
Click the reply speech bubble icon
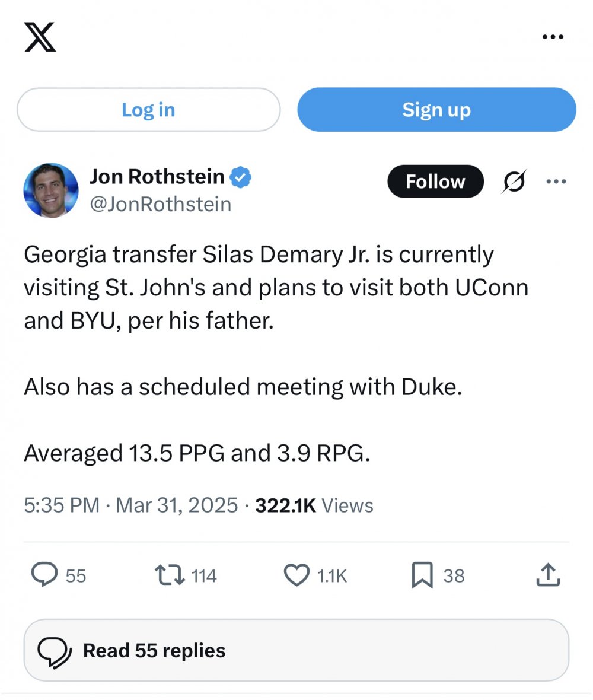point(43,575)
